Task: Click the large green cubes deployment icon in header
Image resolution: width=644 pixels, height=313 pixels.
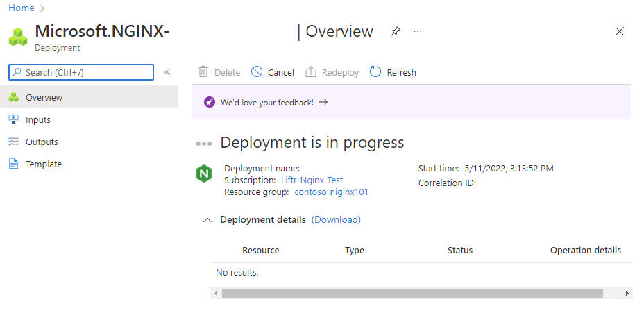Action: tap(18, 37)
